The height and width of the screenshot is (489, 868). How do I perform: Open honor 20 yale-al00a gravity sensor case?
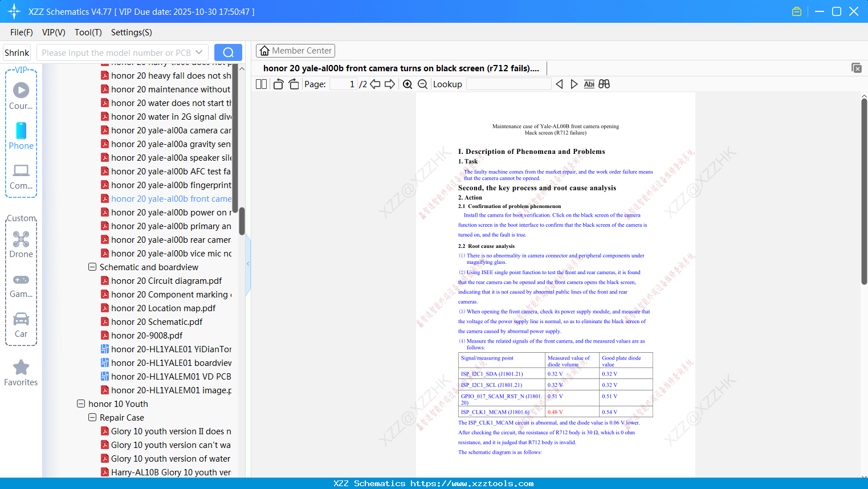click(x=166, y=144)
